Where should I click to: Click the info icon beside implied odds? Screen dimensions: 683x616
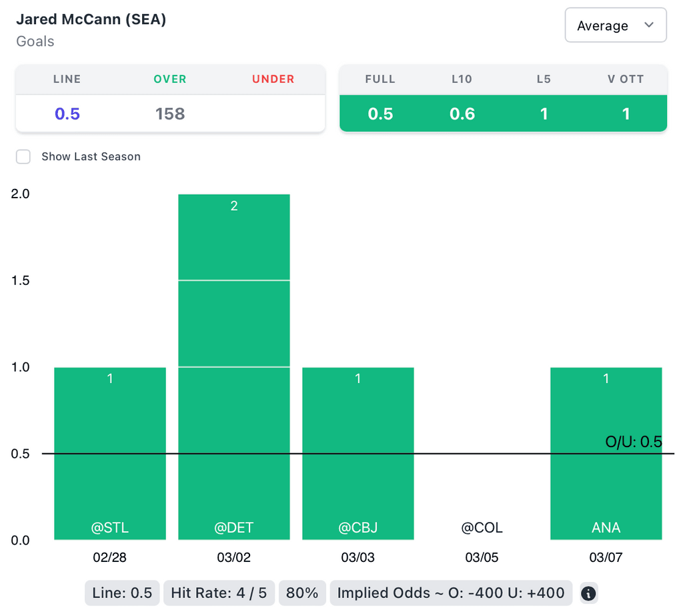tap(588, 593)
